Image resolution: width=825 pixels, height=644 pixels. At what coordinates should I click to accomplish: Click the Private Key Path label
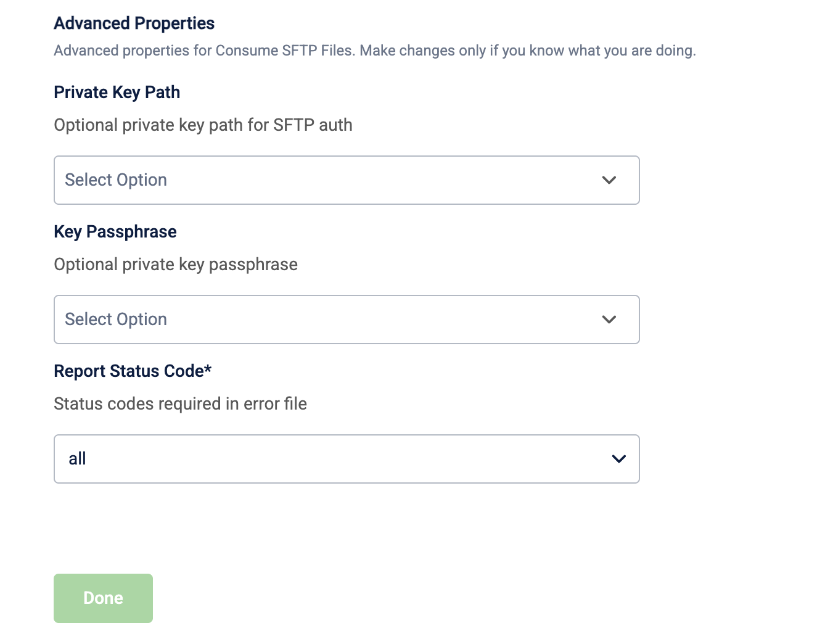tap(117, 93)
